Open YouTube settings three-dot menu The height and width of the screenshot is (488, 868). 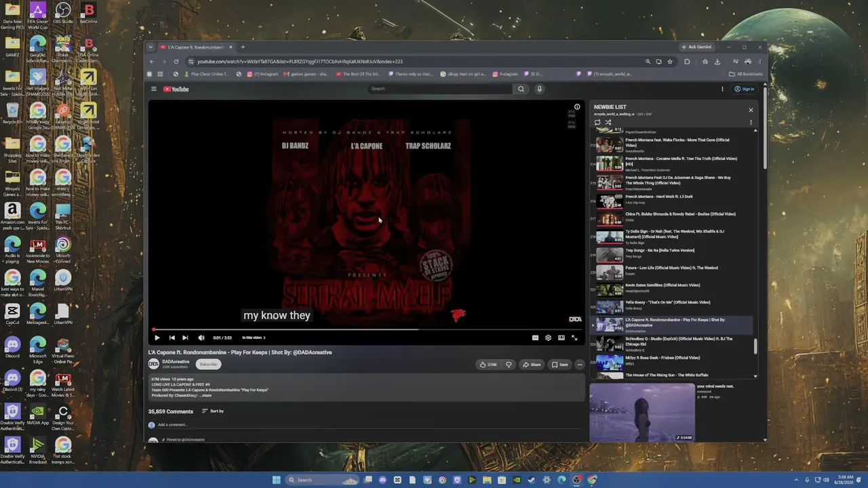click(x=722, y=89)
